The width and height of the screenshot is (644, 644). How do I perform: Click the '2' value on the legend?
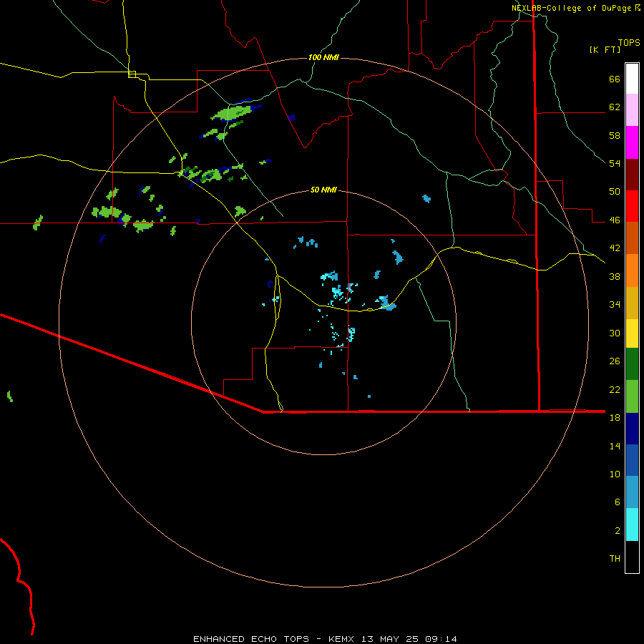pyautogui.click(x=618, y=531)
